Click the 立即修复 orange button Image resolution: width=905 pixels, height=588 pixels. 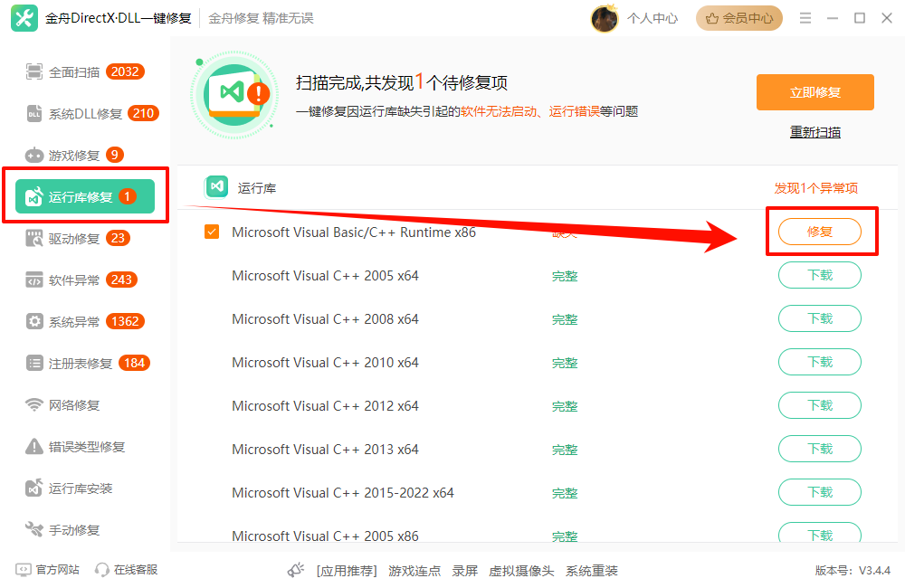[815, 92]
